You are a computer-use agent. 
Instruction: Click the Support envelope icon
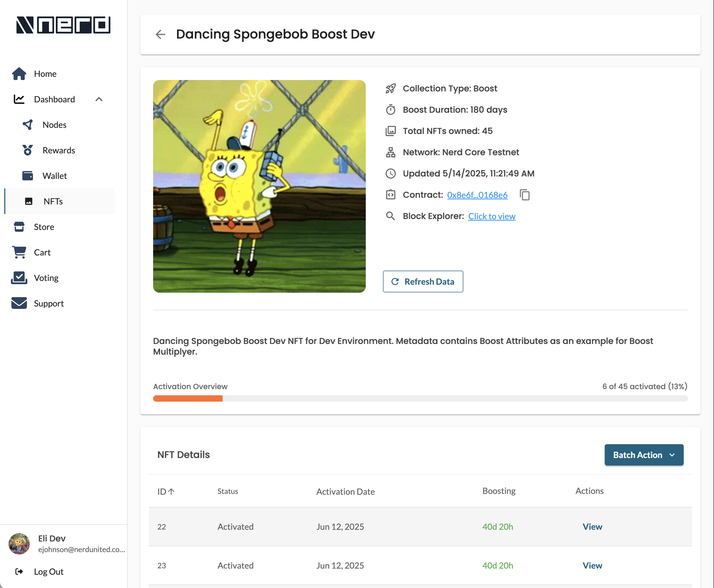(19, 303)
